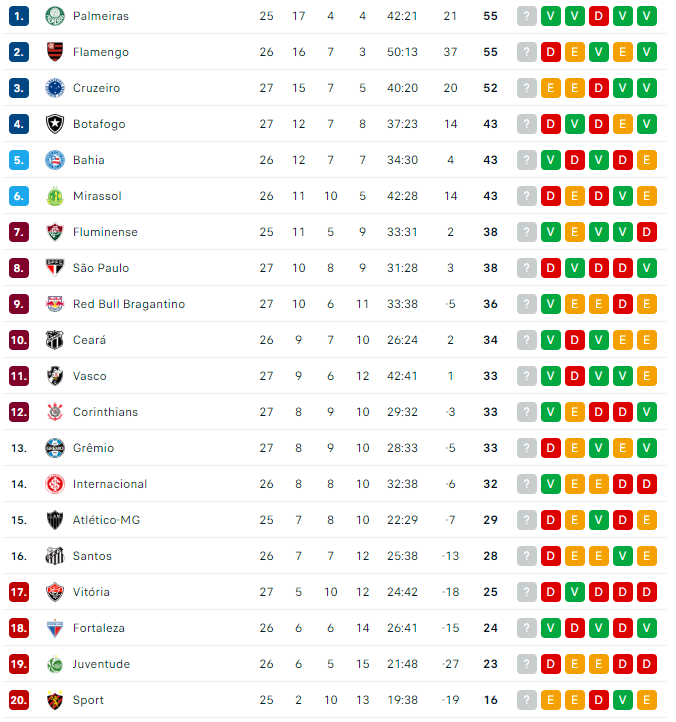
Task: Click the Flamengo club crest icon
Action: click(x=54, y=52)
